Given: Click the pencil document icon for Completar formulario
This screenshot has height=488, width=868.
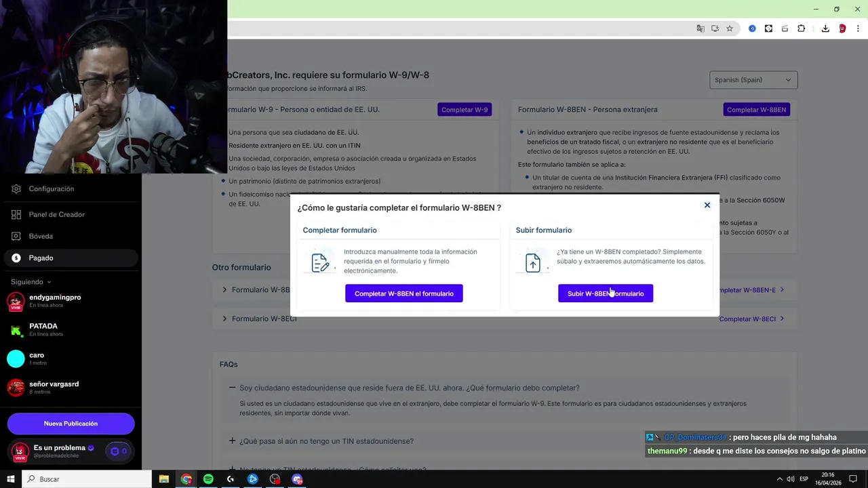Looking at the screenshot, I should pyautogui.click(x=320, y=262).
